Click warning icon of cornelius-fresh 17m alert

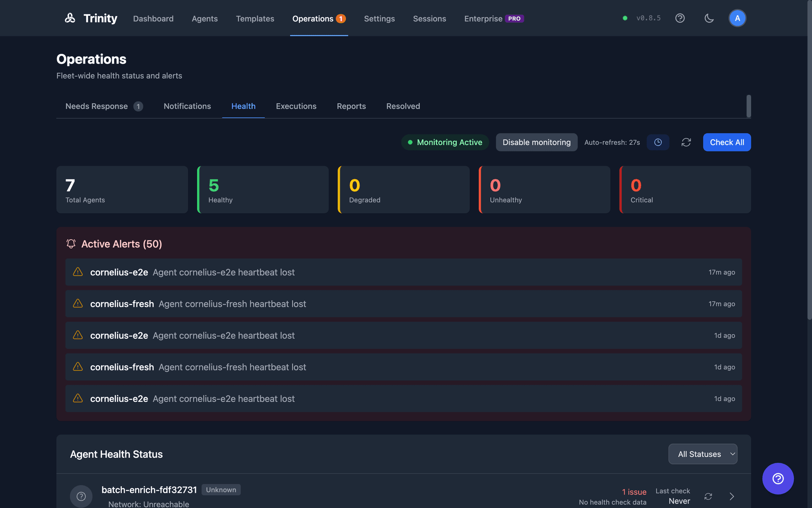[x=78, y=304]
